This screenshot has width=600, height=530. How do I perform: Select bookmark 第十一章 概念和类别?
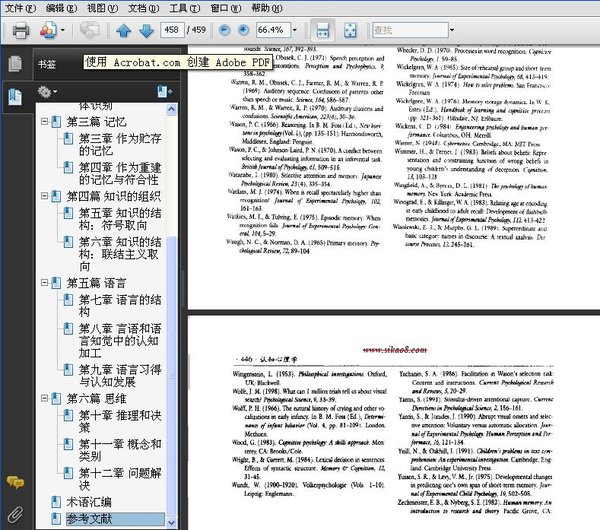pos(120,450)
